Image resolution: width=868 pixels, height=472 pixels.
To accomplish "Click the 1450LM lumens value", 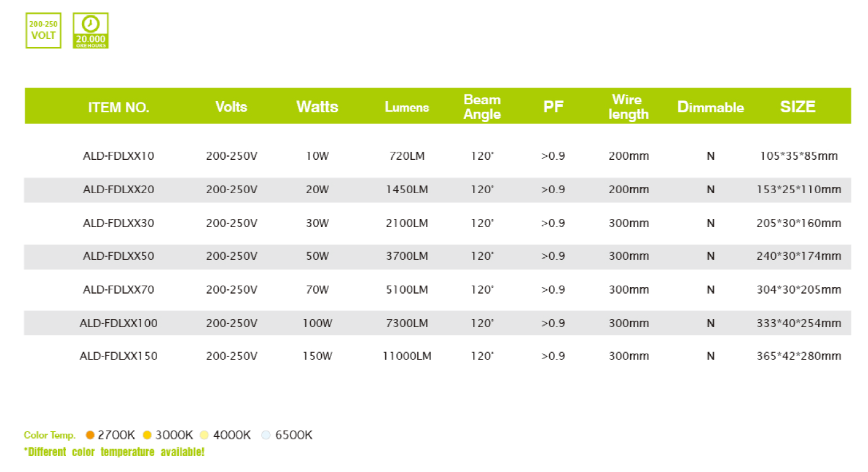I will click(407, 189).
